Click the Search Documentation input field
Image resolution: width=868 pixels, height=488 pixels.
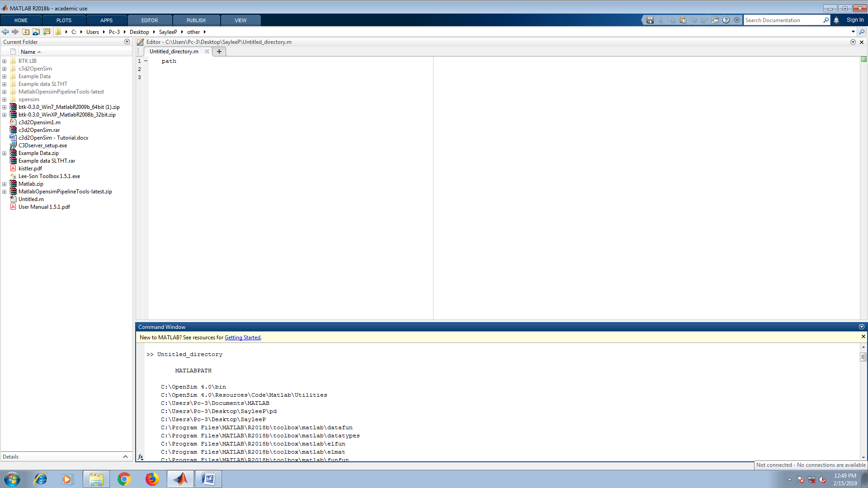pos(784,20)
